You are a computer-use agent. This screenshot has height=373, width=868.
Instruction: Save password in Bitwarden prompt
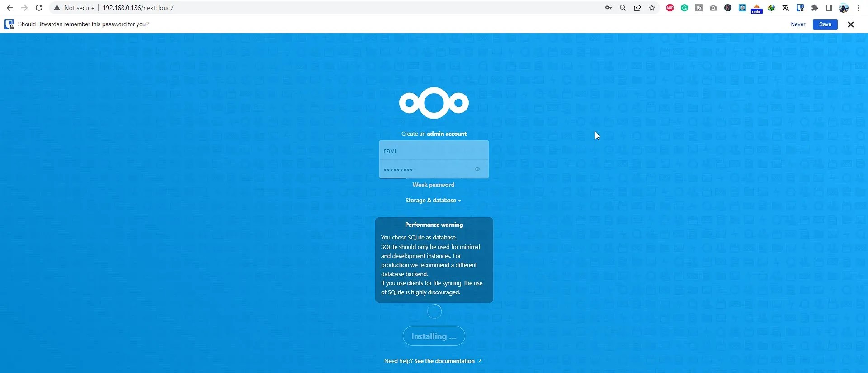pos(825,24)
